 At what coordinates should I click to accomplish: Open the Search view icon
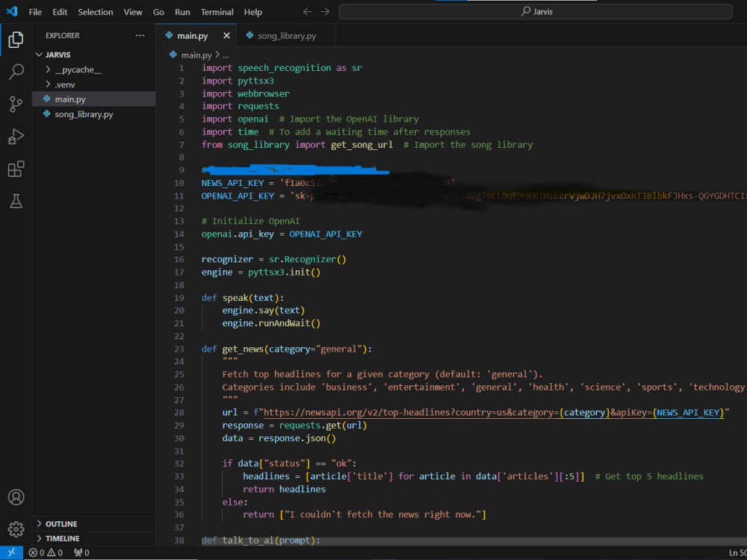(x=16, y=72)
